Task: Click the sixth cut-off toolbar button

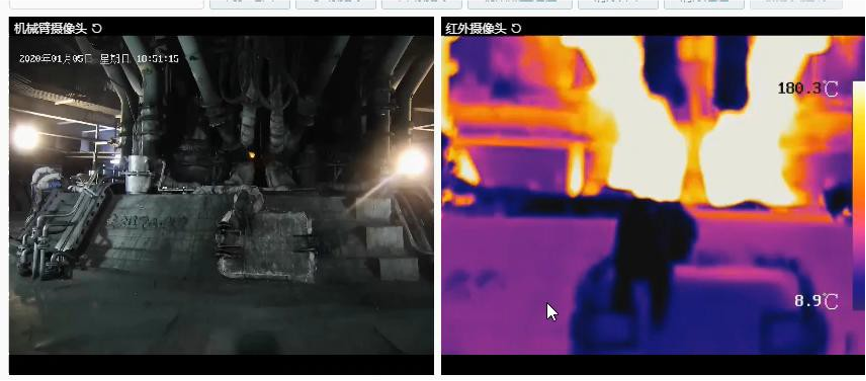Action: 704,4
